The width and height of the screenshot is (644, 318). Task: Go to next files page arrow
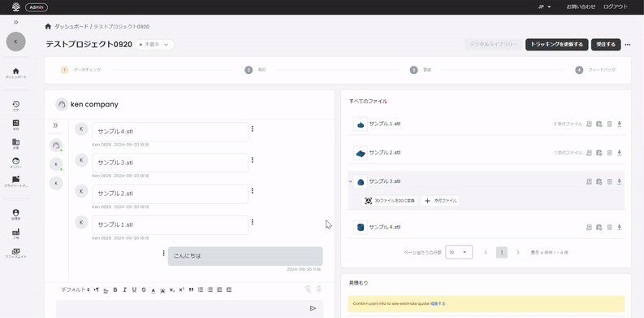click(518, 252)
